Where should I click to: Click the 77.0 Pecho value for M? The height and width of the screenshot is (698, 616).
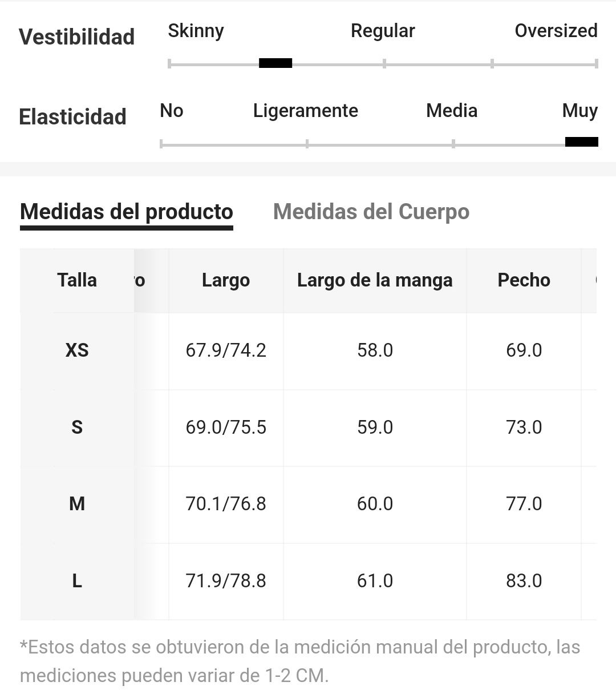(x=524, y=504)
